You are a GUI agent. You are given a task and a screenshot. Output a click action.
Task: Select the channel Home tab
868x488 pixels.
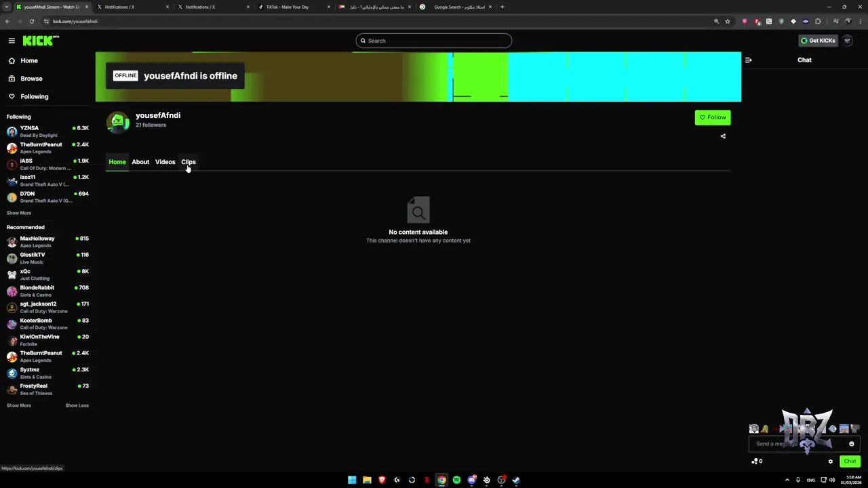click(x=117, y=162)
